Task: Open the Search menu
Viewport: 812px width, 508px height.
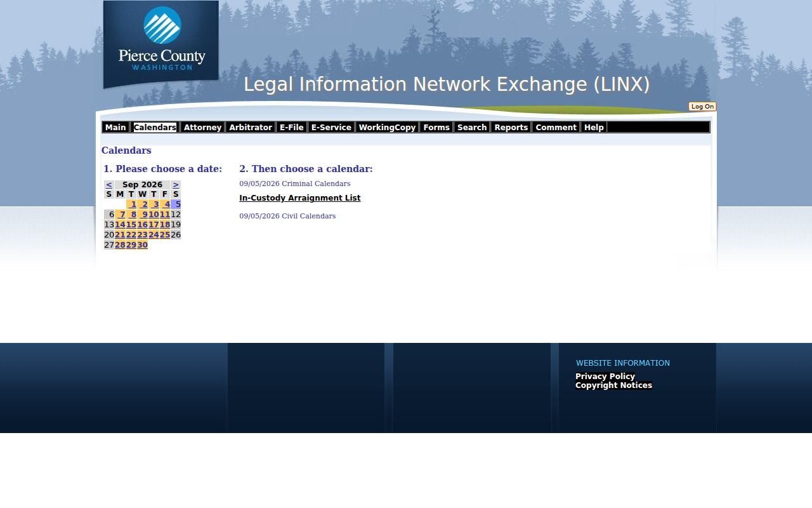Action: [x=472, y=128]
